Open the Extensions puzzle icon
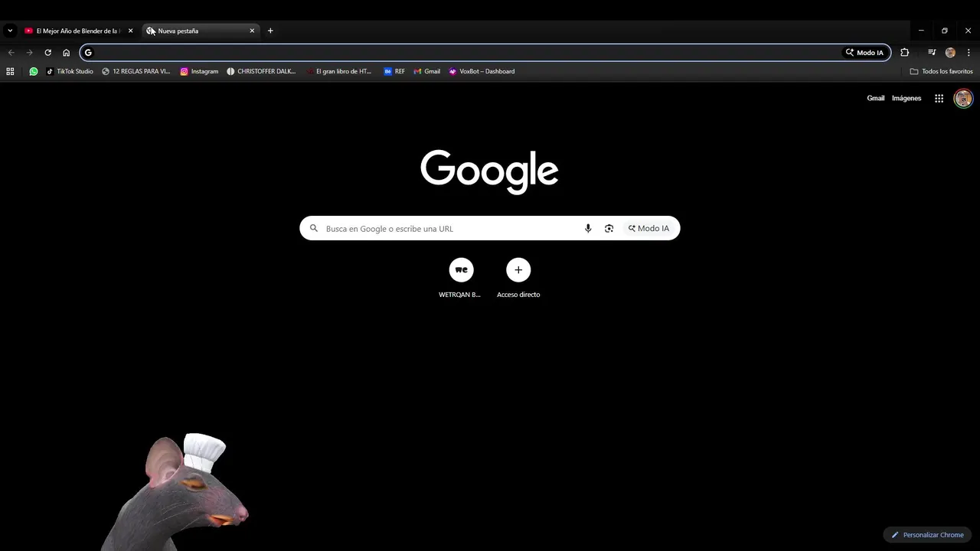This screenshot has width=980, height=551. coord(904,53)
